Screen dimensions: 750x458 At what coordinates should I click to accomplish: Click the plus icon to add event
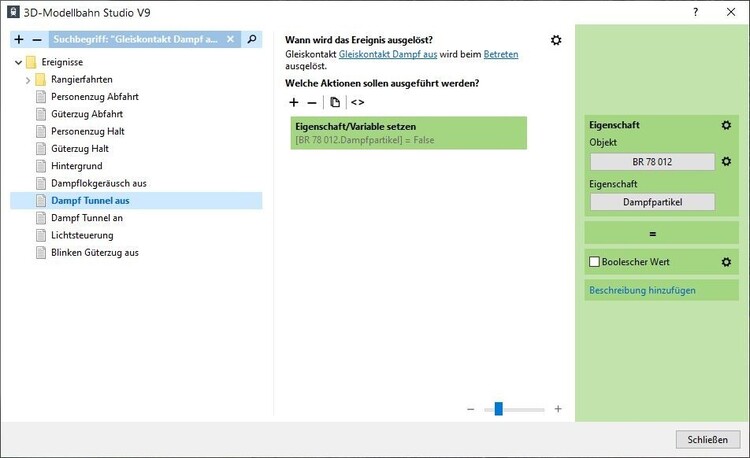tap(19, 39)
